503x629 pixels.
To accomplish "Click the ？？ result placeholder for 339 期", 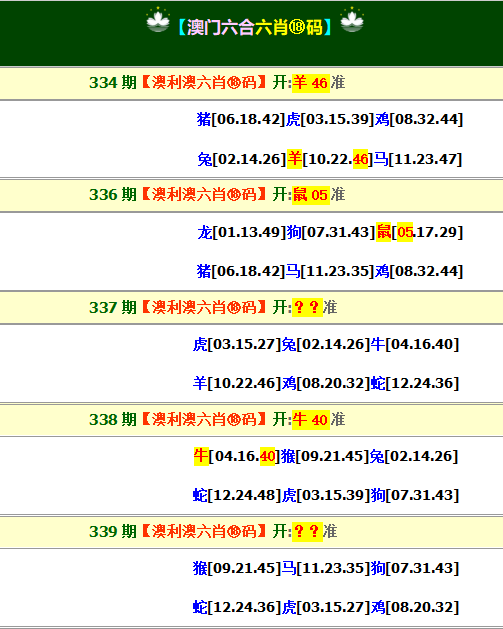I will point(307,532).
